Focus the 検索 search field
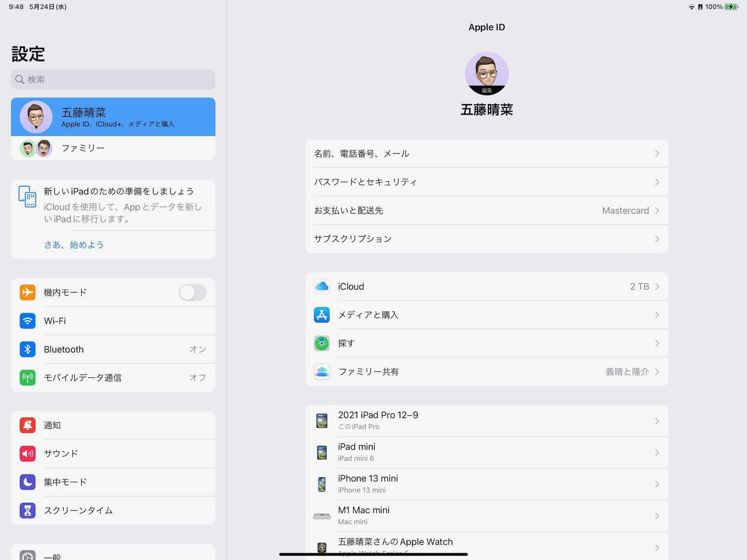747x560 pixels. click(113, 79)
